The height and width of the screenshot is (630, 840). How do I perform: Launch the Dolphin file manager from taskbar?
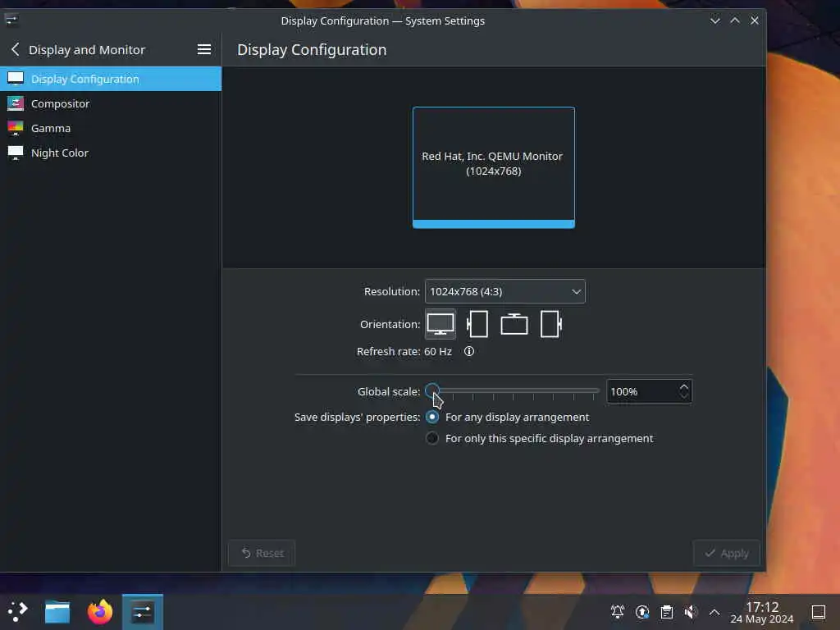57,612
